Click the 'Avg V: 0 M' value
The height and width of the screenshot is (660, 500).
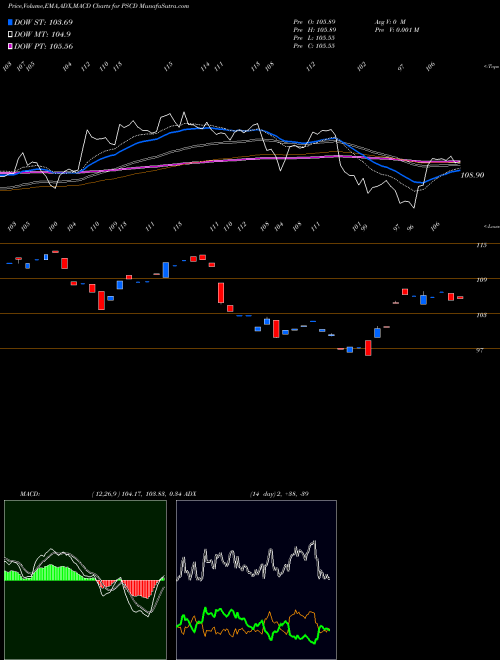pos(389,21)
